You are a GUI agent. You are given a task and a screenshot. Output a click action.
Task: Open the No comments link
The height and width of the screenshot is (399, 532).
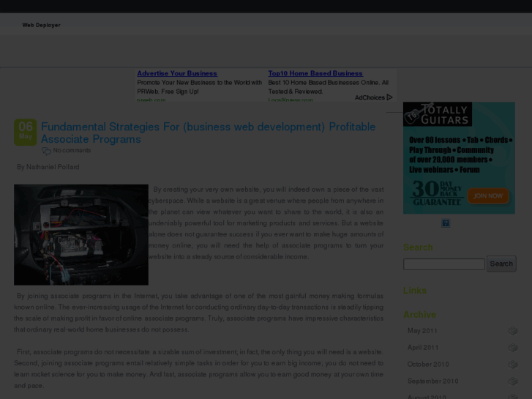(x=72, y=150)
